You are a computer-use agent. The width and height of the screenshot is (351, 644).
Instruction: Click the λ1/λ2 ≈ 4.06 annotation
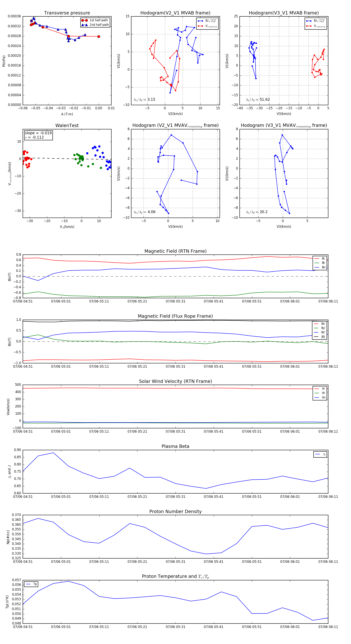point(144,212)
